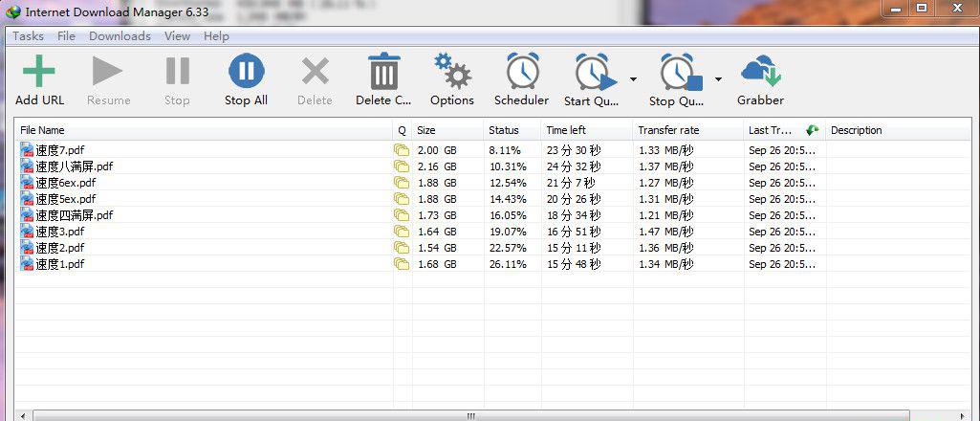This screenshot has width=980, height=421.
Task: Sort by the Q column header
Action: 403,130
